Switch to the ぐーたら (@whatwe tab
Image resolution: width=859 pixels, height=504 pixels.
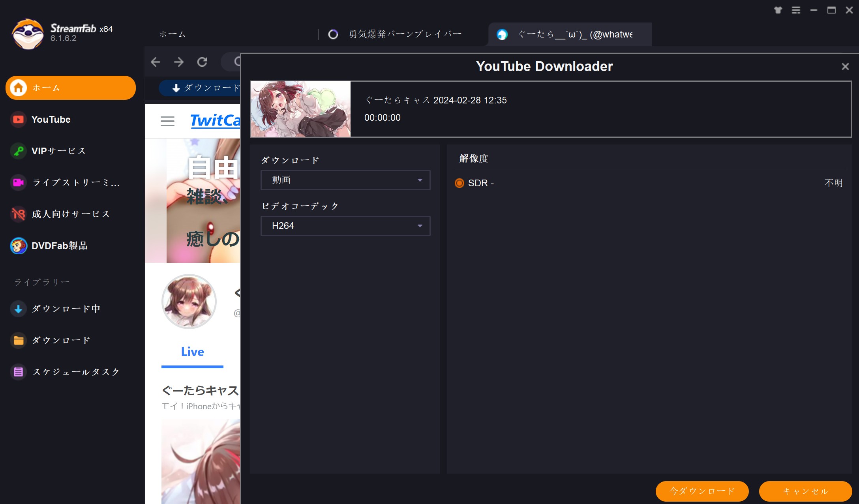pyautogui.click(x=570, y=34)
